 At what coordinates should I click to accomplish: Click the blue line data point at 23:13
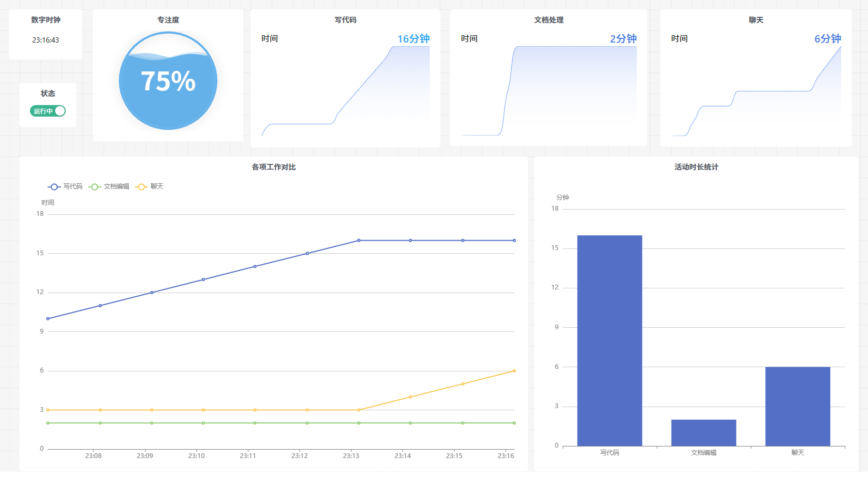point(359,241)
